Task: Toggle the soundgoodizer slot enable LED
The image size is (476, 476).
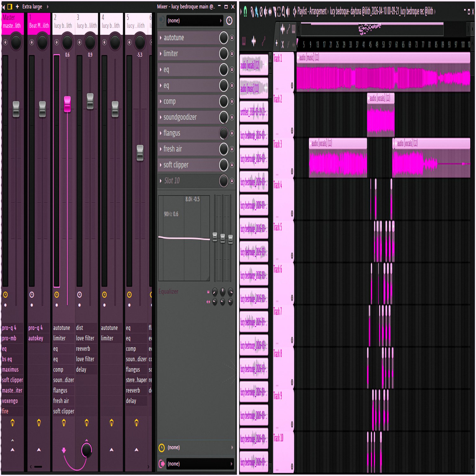Action: (x=232, y=117)
